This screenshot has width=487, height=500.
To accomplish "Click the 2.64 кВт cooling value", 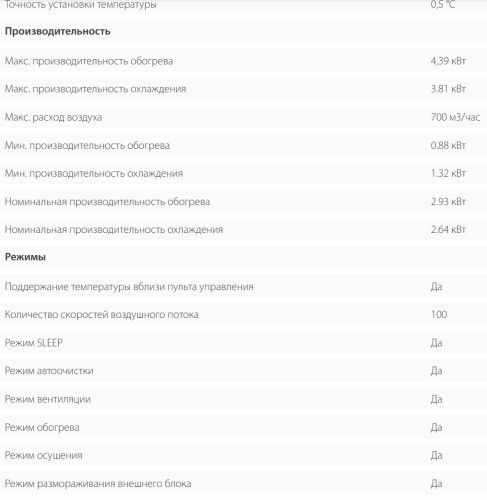I will coord(448,229).
